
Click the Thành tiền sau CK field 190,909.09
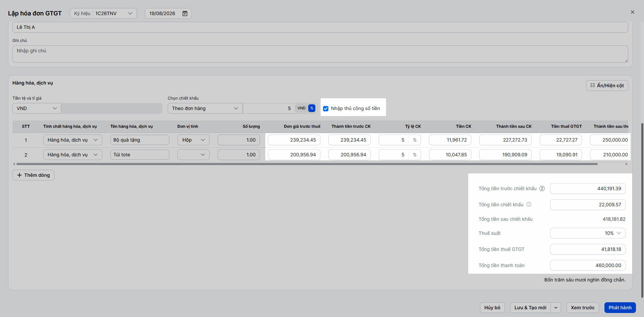505,155
